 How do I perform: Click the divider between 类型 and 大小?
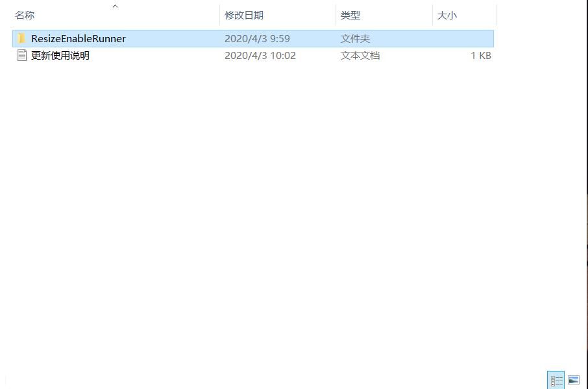pyautogui.click(x=432, y=15)
